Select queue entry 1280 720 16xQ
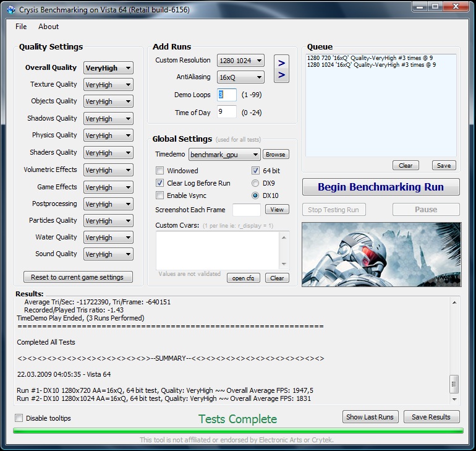This screenshot has height=451, width=476. [370, 58]
